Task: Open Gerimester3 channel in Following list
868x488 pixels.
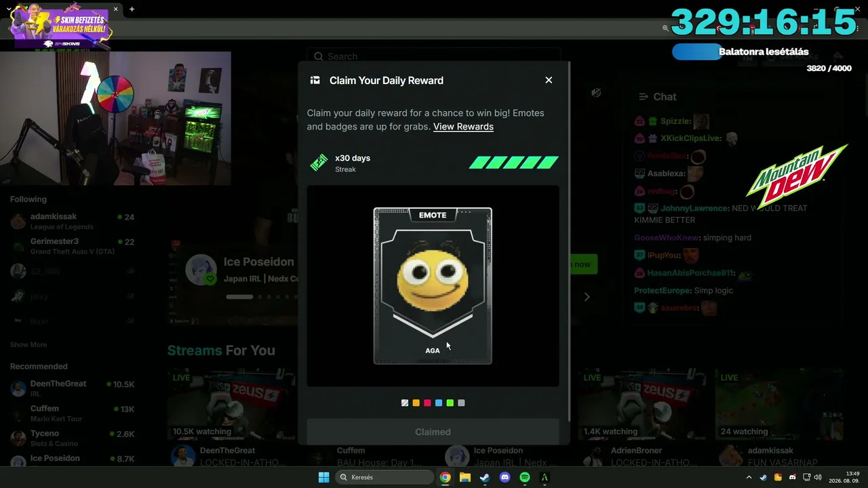Action: 72,246
